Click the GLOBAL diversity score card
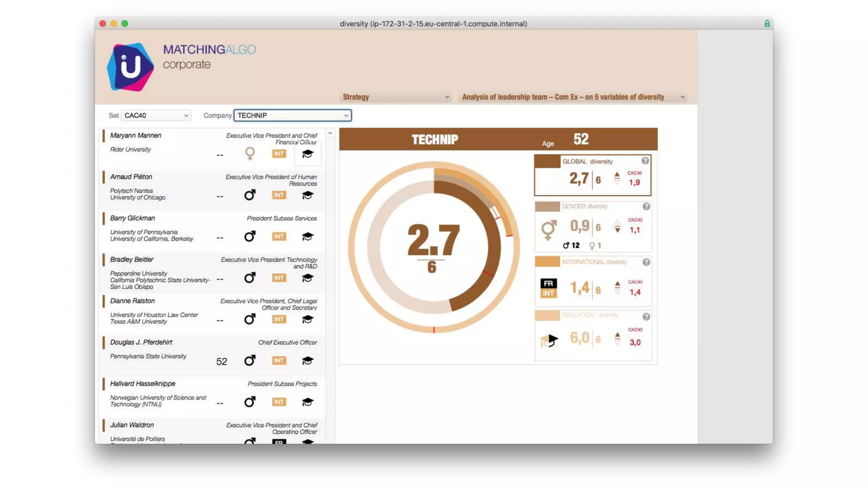868x488 pixels. [x=592, y=175]
